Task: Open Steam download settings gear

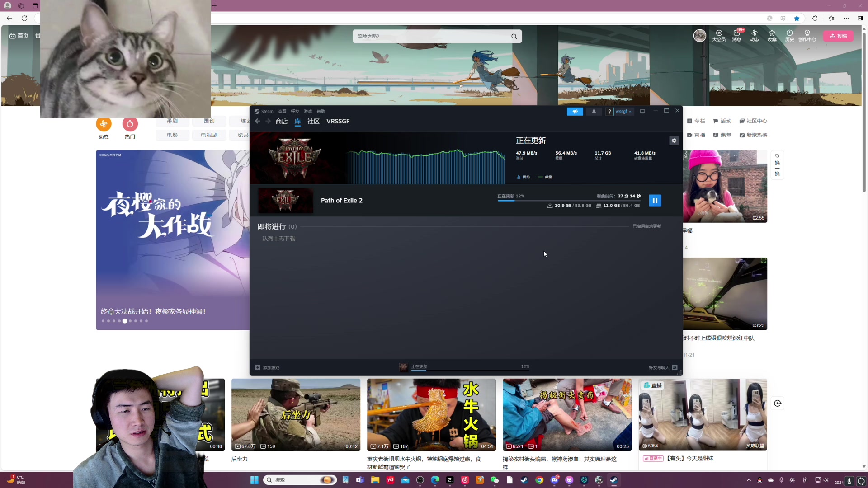Action: click(674, 141)
